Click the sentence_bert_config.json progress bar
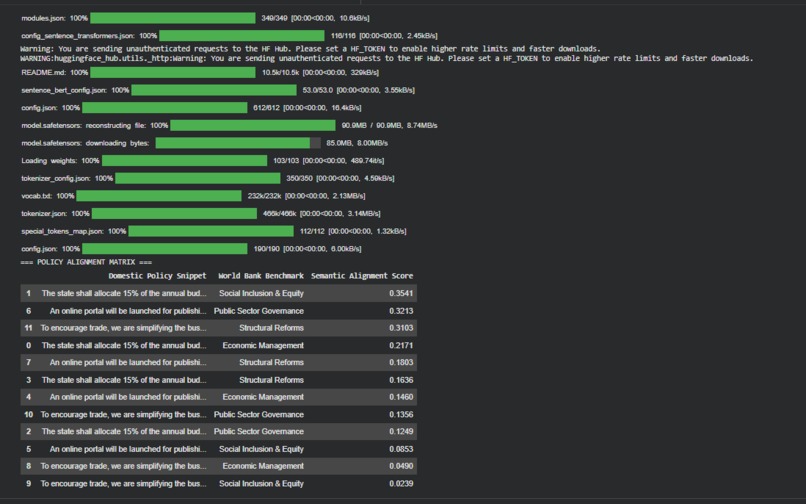The width and height of the screenshot is (806, 504). 214,90
